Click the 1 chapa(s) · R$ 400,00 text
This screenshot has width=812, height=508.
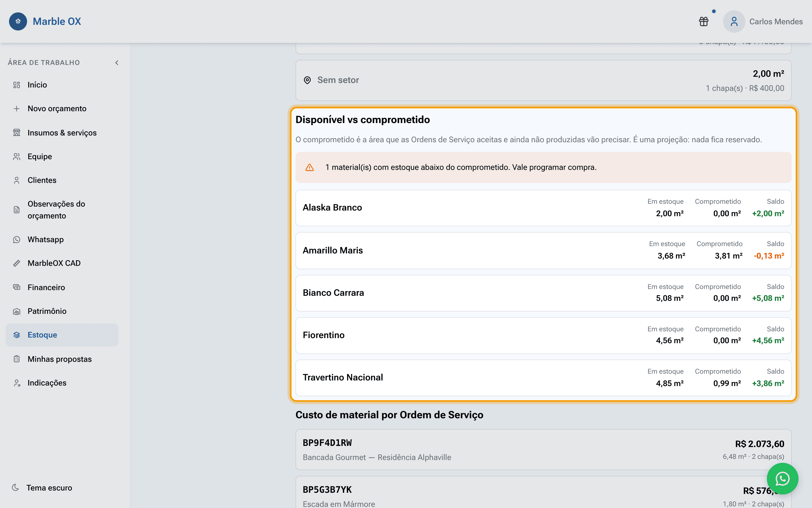click(745, 88)
